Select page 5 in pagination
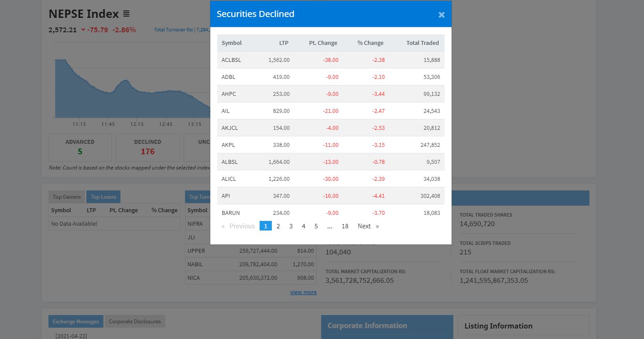 pos(316,226)
